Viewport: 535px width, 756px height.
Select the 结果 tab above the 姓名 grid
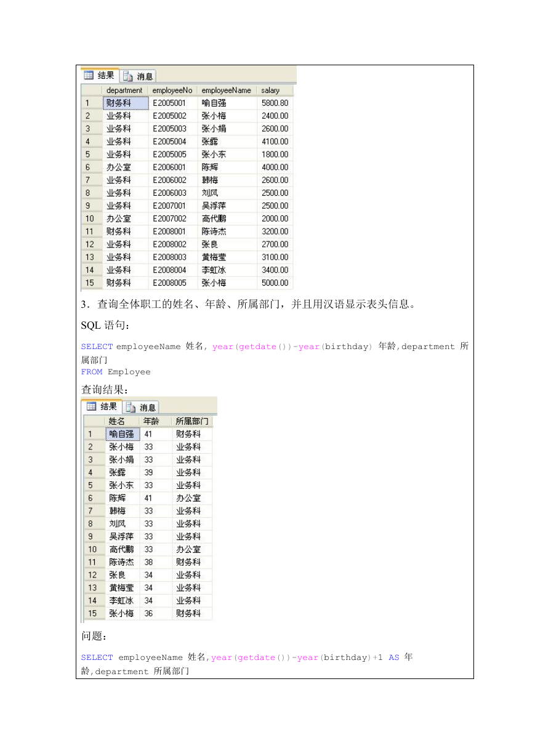point(102,406)
